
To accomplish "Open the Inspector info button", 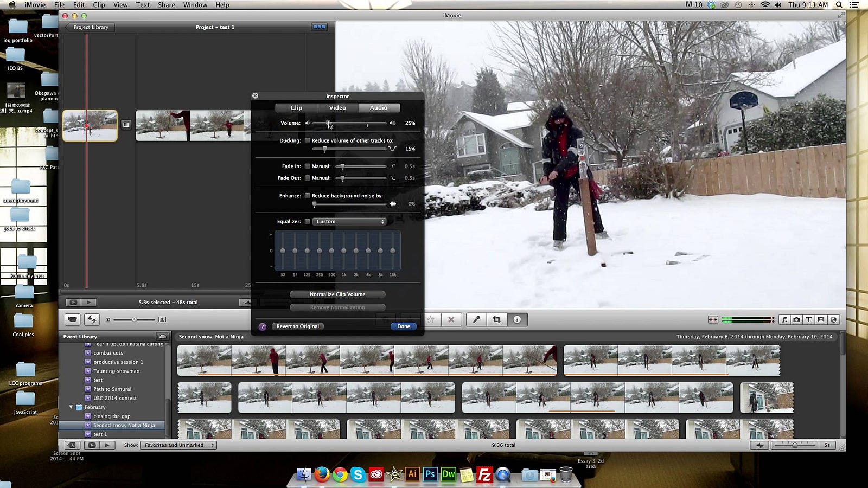I will (517, 320).
